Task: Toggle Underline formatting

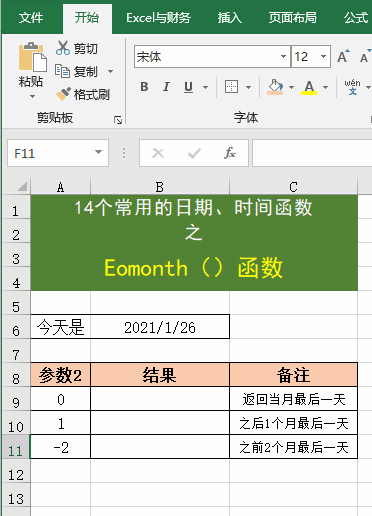Action: (188, 87)
